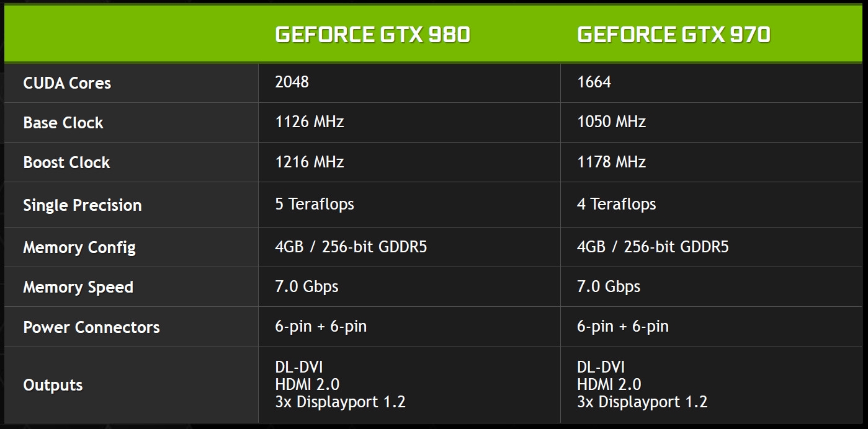Screen dimensions: 868x429
Task: Select the Boost Clock row label
Action: click(66, 162)
